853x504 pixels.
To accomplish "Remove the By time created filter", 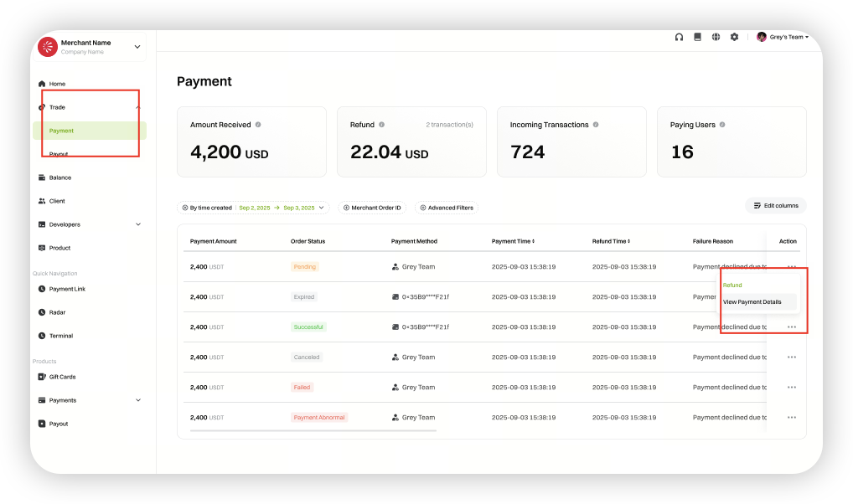I will tap(185, 208).
